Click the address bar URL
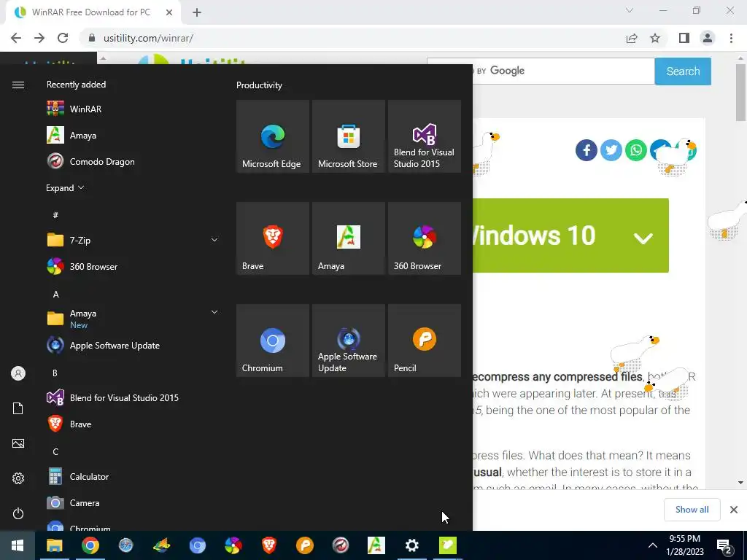Screen dimensions: 747x560 point(148,38)
